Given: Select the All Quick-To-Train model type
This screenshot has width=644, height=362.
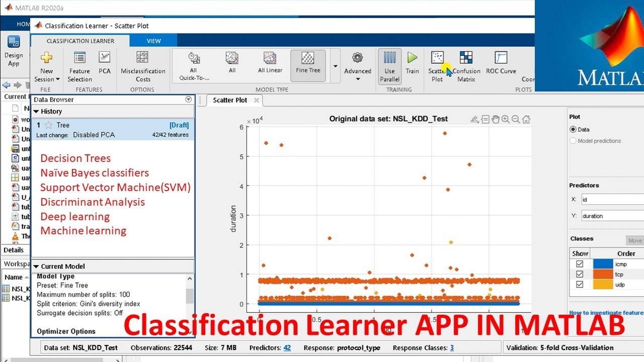Looking at the screenshot, I should [194, 66].
